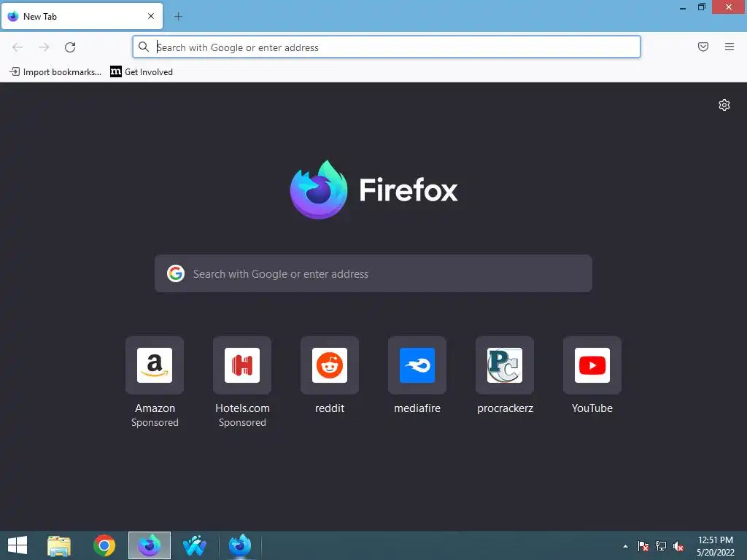Open the Windows Start menu
Screen dimensions: 747x560
(18, 545)
